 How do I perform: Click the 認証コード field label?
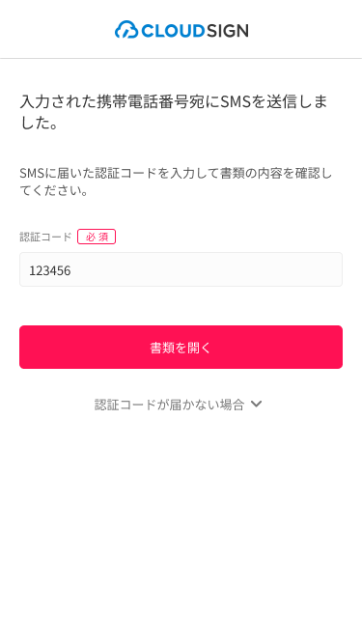pyautogui.click(x=46, y=237)
